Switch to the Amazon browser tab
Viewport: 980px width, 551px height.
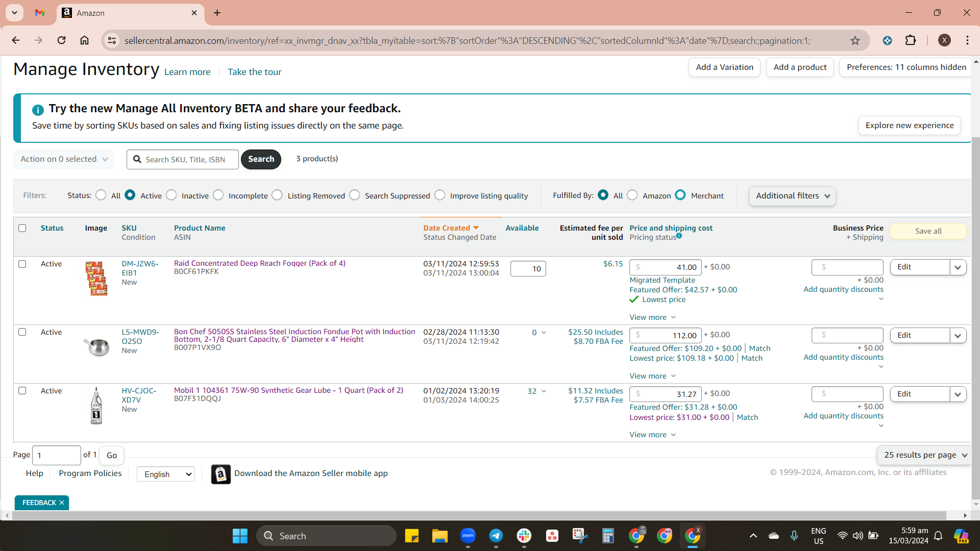[130, 13]
